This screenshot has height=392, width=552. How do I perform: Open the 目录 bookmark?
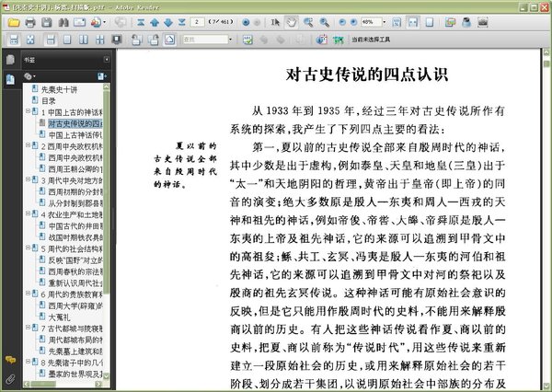click(x=48, y=101)
